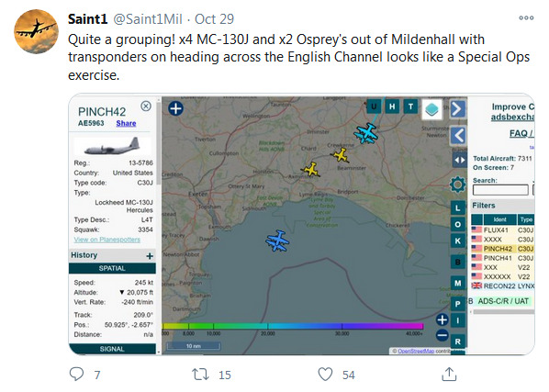Like the tweet with heart icon

click(325, 375)
